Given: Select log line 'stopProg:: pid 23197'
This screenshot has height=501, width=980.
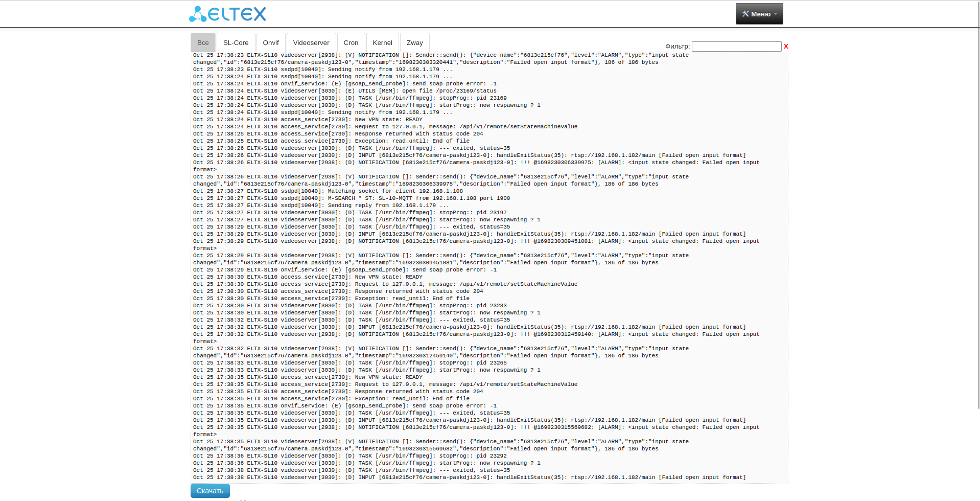Looking at the screenshot, I should click(350, 213).
